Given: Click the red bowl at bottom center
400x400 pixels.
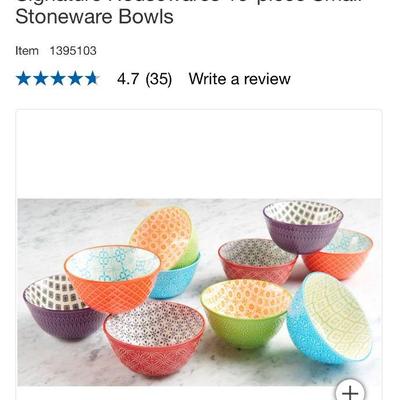Looking at the screenshot, I should coord(154,338).
